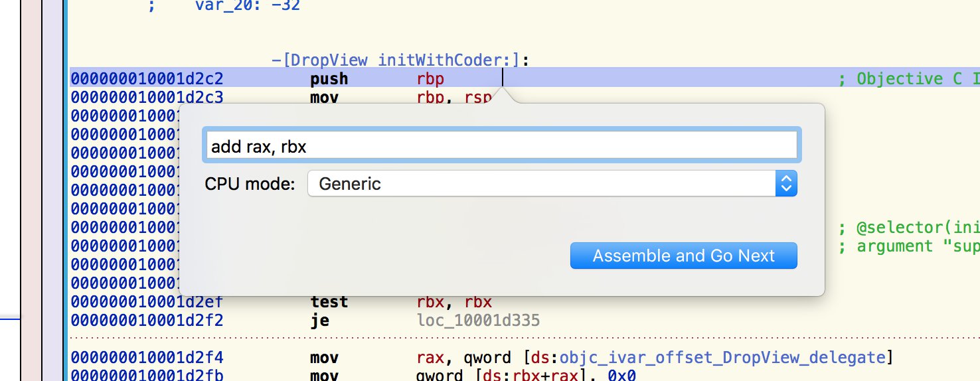Select address 000000010001d2f2 in the listing
This screenshot has width=980, height=381.
pyautogui.click(x=147, y=321)
